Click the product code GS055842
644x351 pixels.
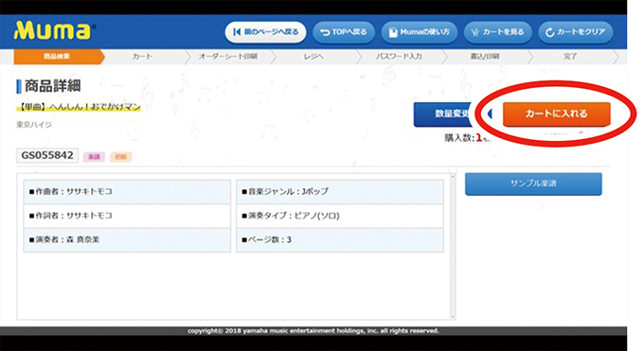coord(47,155)
